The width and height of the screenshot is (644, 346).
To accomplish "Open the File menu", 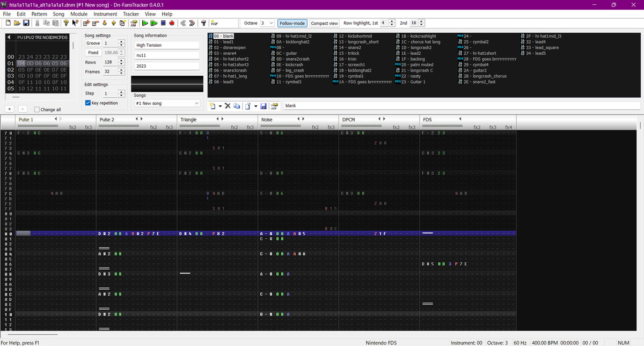I will (7, 14).
